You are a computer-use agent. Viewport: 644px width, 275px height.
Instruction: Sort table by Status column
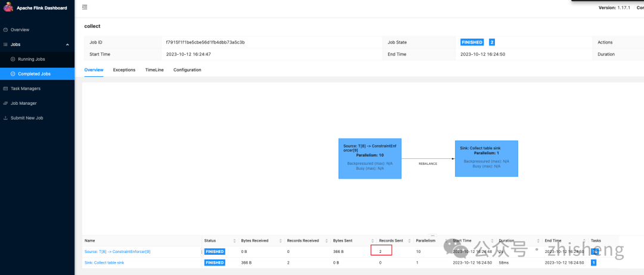click(x=235, y=240)
